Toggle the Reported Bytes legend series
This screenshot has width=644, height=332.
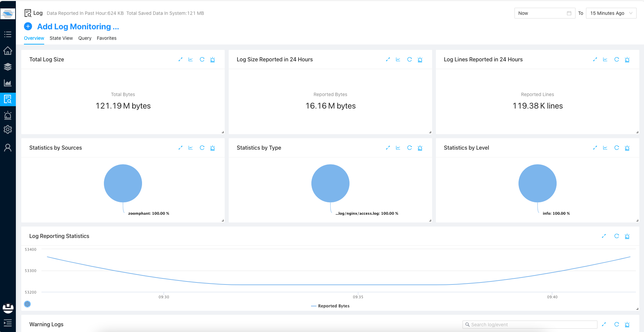[x=330, y=306]
